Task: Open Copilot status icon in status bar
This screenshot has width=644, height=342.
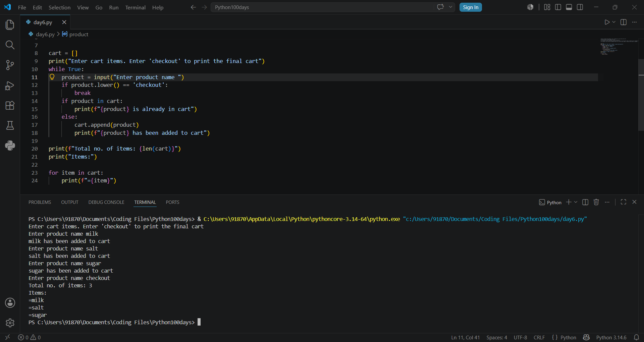Action: 586,337
